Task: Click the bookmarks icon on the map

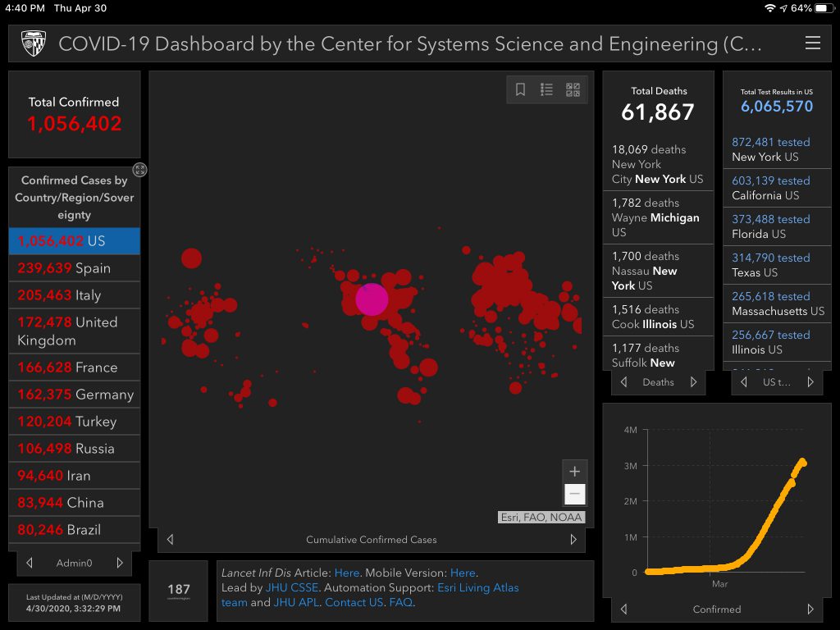Action: [520, 90]
